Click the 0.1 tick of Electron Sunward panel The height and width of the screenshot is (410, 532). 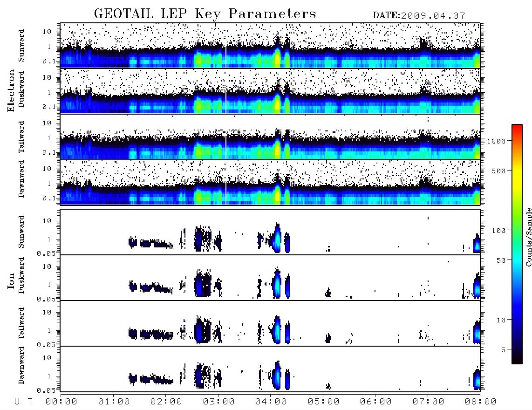49,61
